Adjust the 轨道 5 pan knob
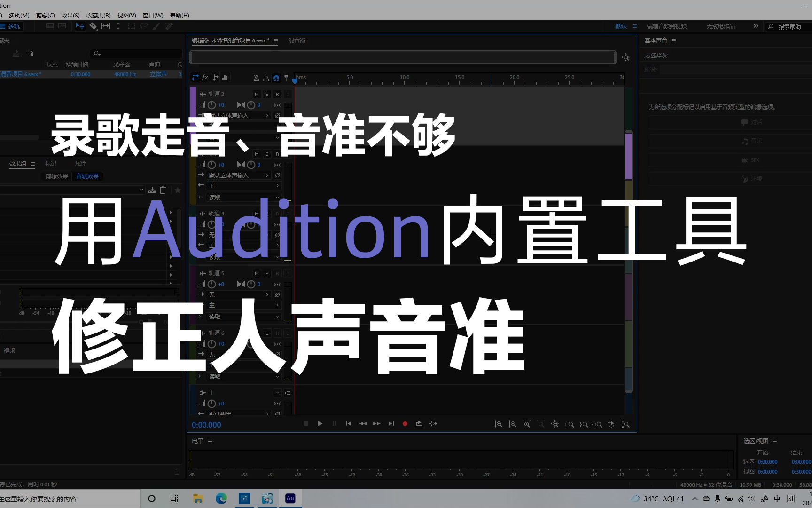Viewport: 812px width, 508px height. 251,285
